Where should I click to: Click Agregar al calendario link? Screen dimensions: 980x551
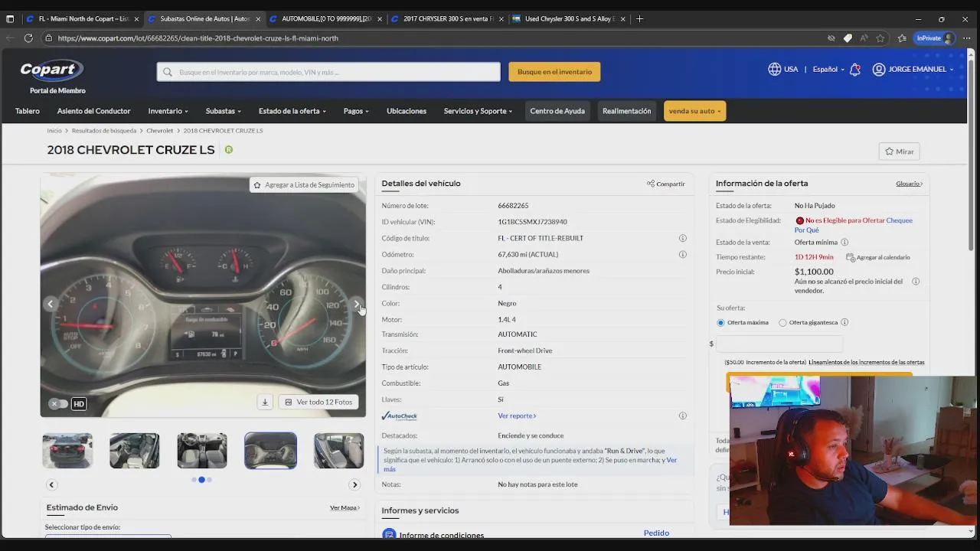[x=878, y=257]
